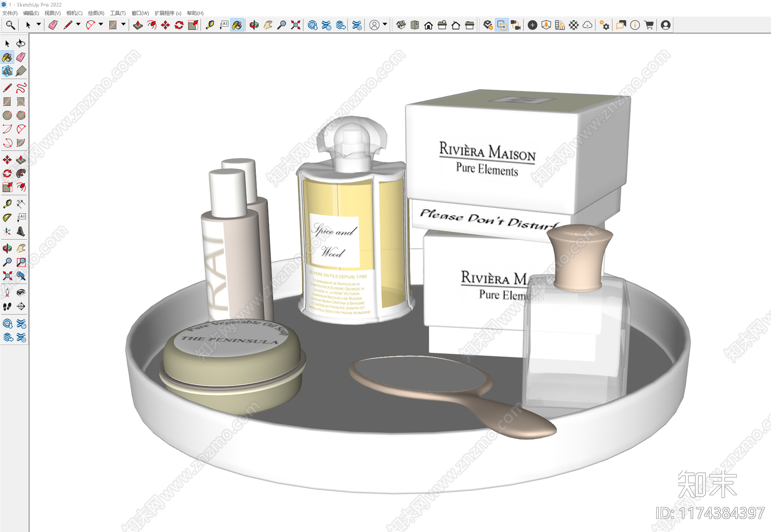Expand the Line tool dropdown arrow
This screenshot has width=771, height=532.
[78, 24]
